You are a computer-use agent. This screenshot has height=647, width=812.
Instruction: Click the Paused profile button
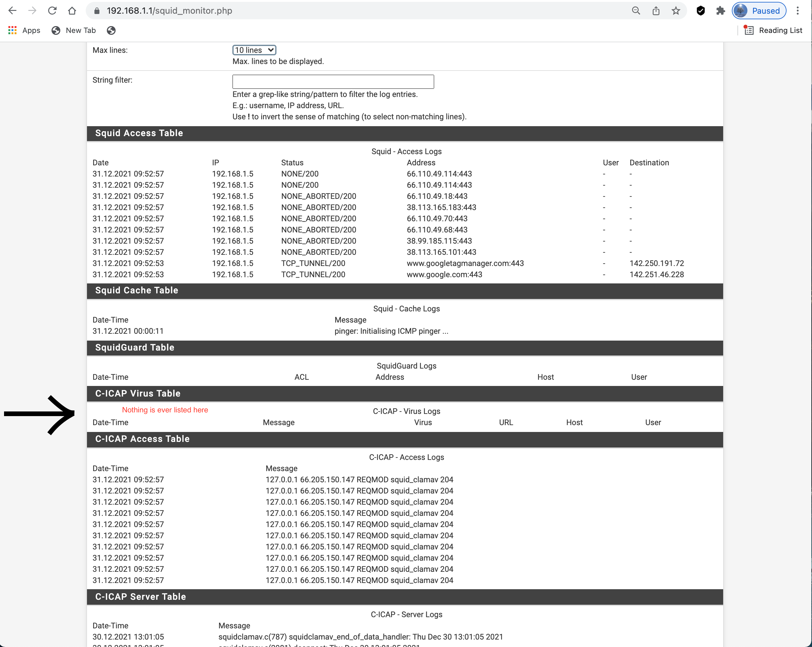coord(759,11)
